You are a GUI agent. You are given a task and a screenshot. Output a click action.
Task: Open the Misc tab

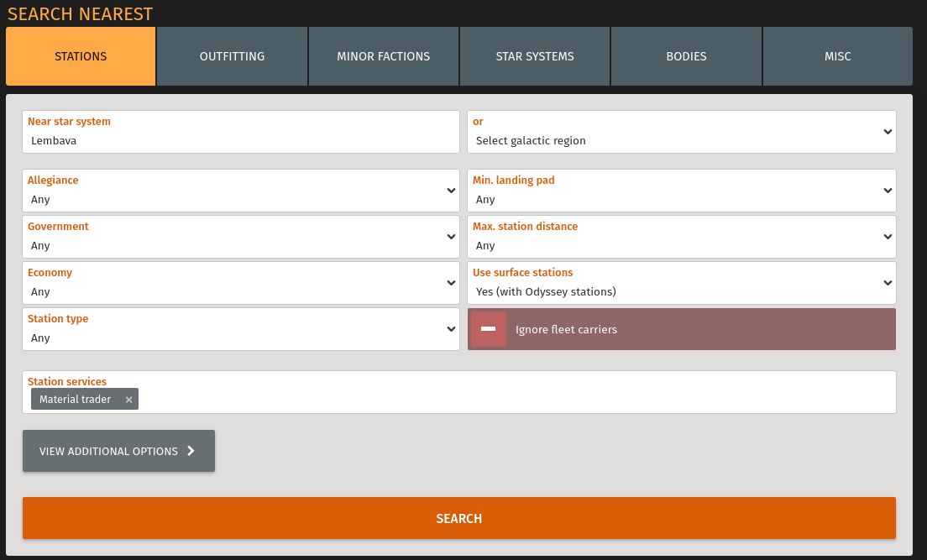pyautogui.click(x=837, y=56)
